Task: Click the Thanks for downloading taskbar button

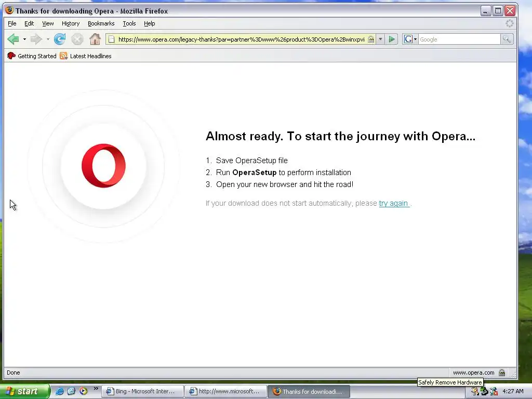Action: pos(309,391)
